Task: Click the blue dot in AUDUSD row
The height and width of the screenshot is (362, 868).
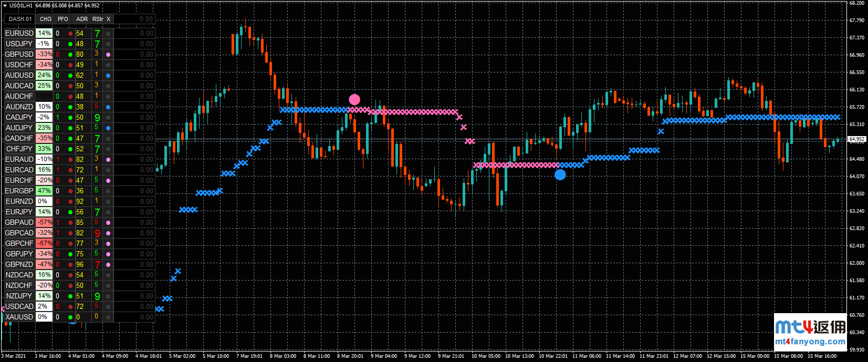Action: [x=108, y=75]
